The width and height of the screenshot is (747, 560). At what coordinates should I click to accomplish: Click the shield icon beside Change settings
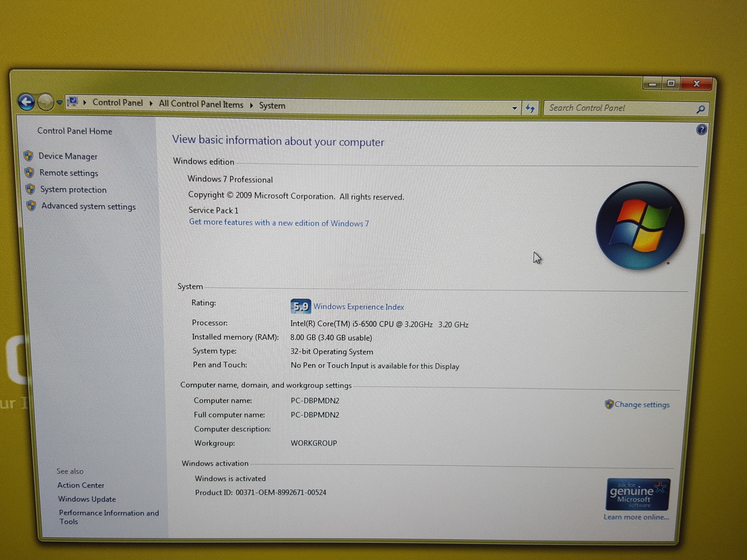click(x=609, y=404)
